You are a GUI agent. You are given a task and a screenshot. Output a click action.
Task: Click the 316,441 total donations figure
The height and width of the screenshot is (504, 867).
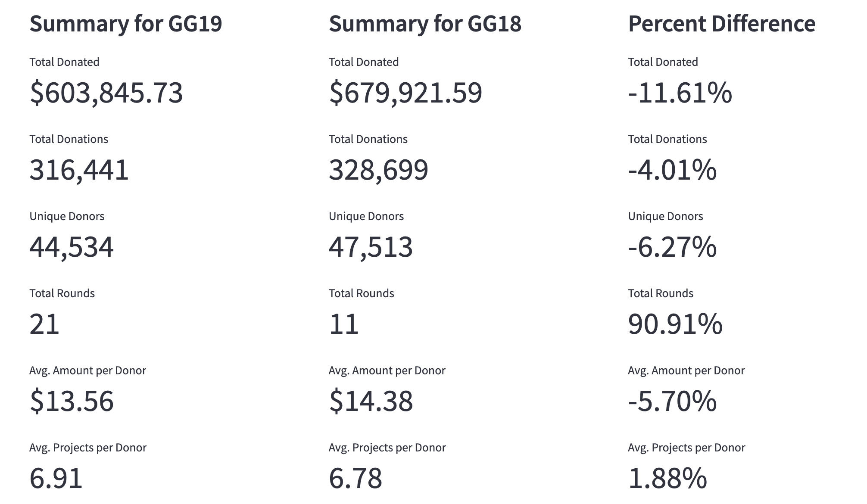[x=79, y=170]
